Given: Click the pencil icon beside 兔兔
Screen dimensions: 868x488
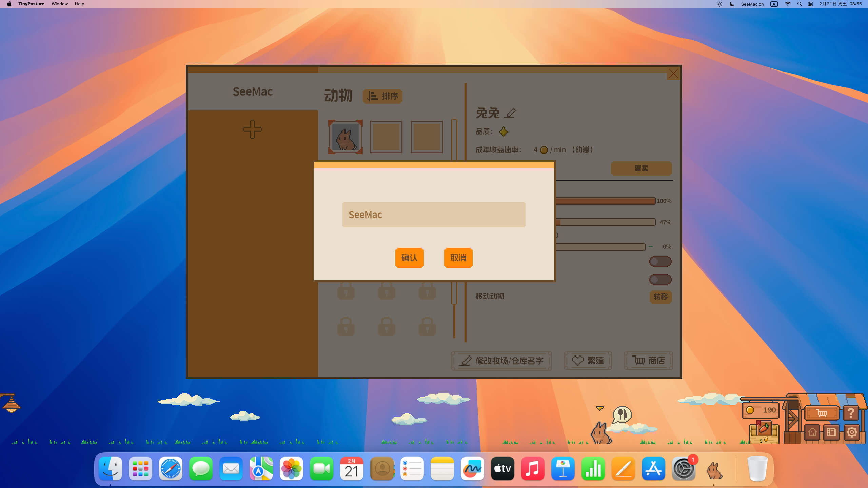Looking at the screenshot, I should [510, 113].
